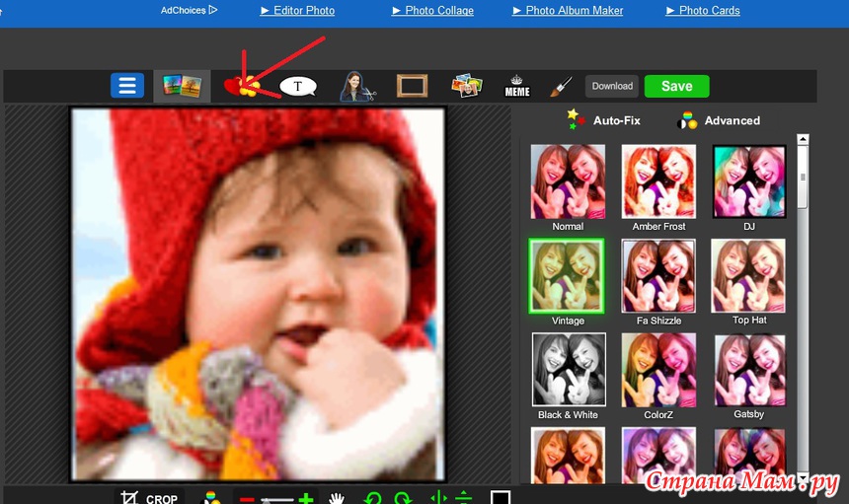Open the MEME tool
Viewport: 849px width, 504px height.
click(x=517, y=86)
